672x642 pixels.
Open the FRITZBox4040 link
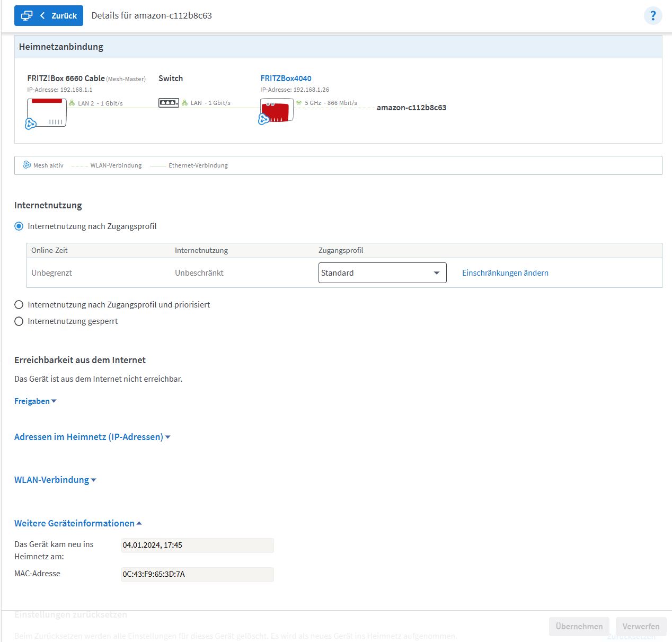coord(286,78)
